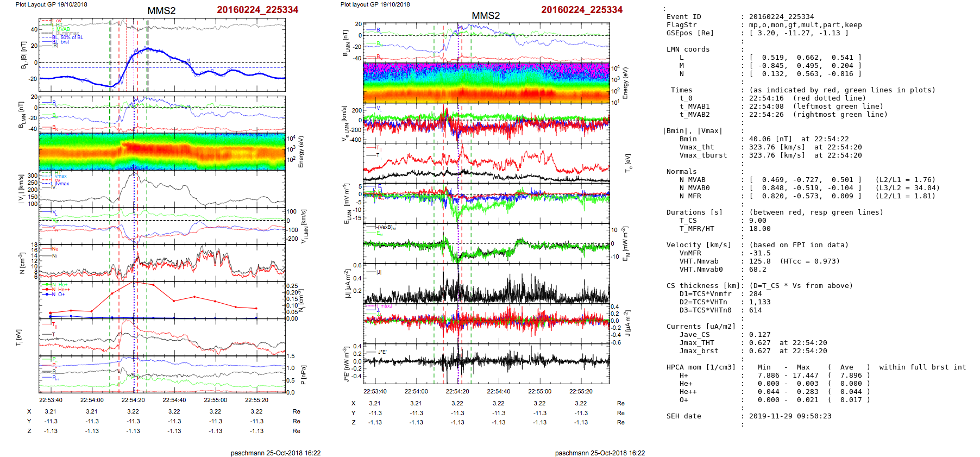
Task: Click the N MVAB0 normal vector row
Action: pyautogui.click(x=805, y=188)
